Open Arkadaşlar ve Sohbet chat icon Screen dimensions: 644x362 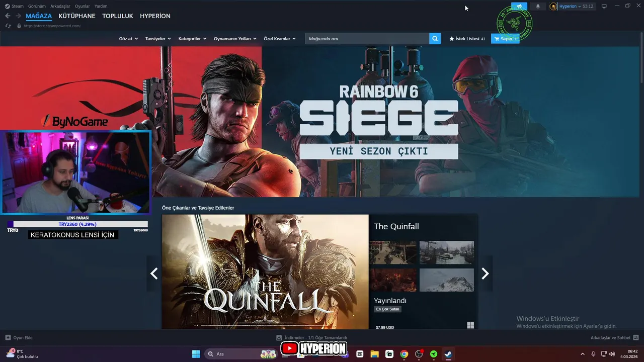coord(636,337)
